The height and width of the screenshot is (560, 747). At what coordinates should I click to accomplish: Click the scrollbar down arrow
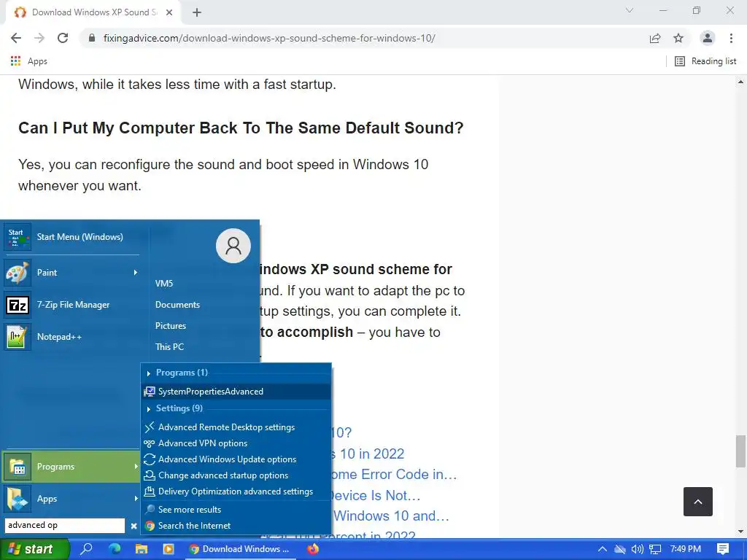pyautogui.click(x=740, y=532)
